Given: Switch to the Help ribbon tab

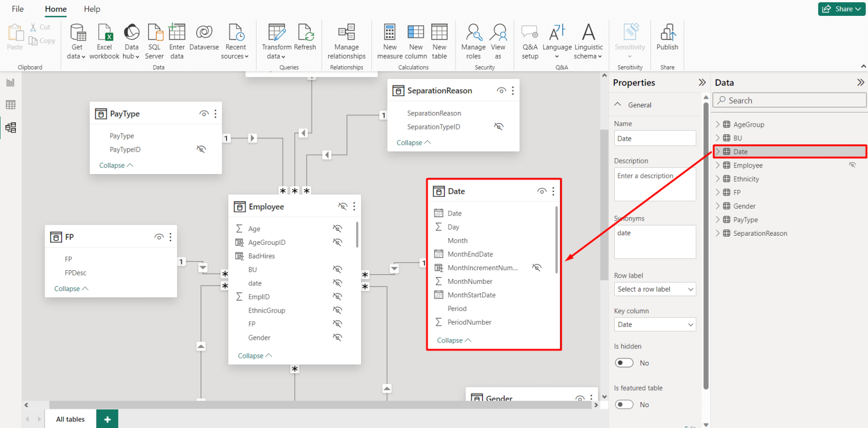Looking at the screenshot, I should tap(92, 9).
